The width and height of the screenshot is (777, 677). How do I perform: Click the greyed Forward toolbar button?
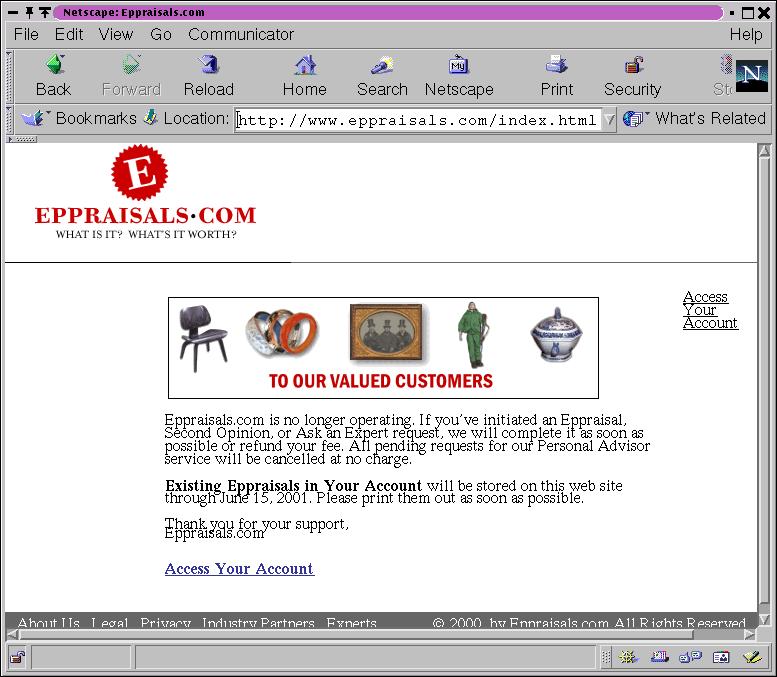[x=131, y=76]
